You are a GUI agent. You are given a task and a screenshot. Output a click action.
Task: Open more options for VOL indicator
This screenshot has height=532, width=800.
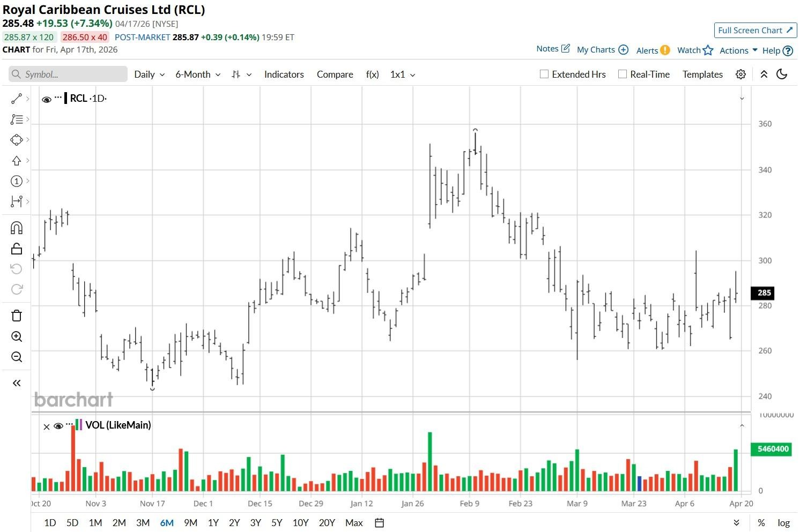click(x=69, y=425)
